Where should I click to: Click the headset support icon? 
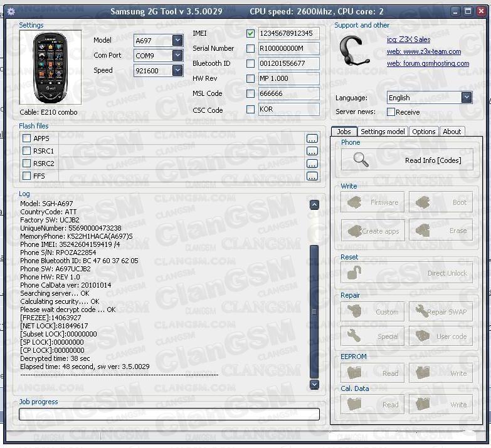click(x=354, y=51)
